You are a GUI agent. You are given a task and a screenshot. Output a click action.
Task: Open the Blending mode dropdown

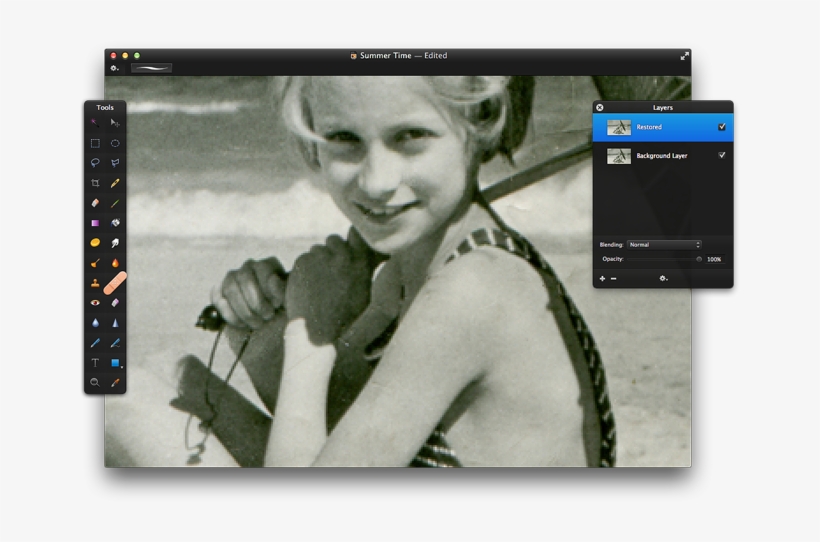(x=664, y=244)
